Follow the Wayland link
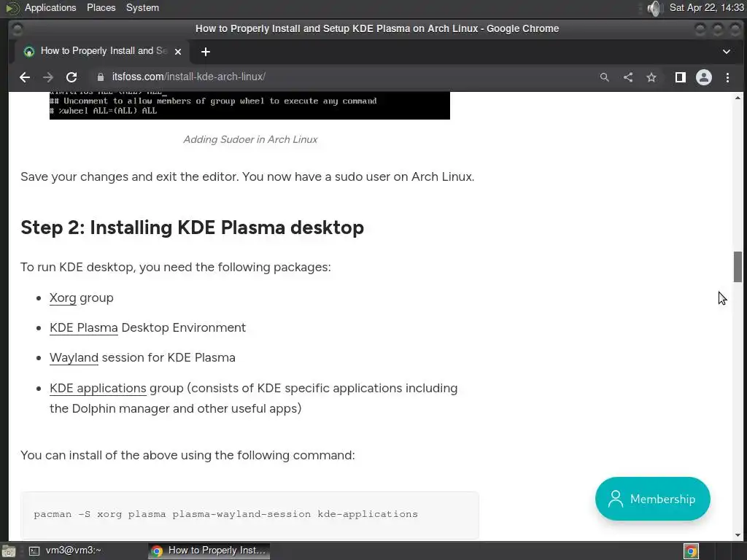The width and height of the screenshot is (747, 560). tap(74, 357)
